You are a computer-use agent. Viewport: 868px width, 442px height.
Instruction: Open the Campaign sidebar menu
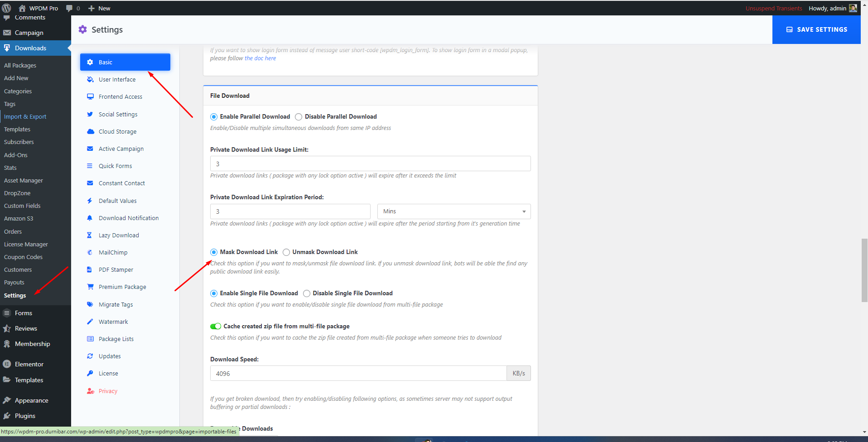(35, 33)
